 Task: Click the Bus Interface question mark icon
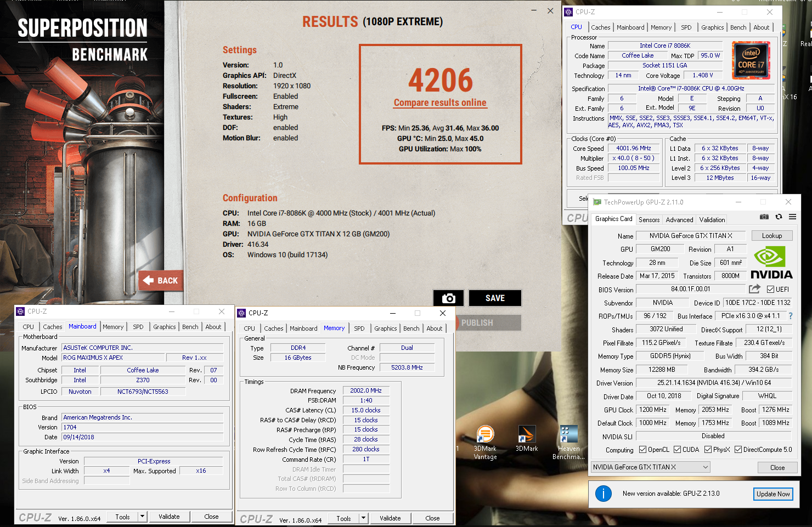pyautogui.click(x=791, y=316)
